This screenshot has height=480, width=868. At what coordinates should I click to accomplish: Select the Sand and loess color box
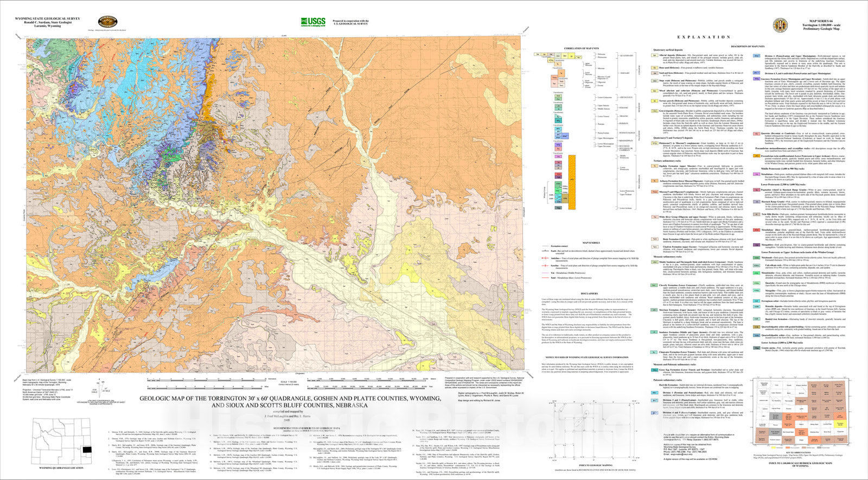655,72
